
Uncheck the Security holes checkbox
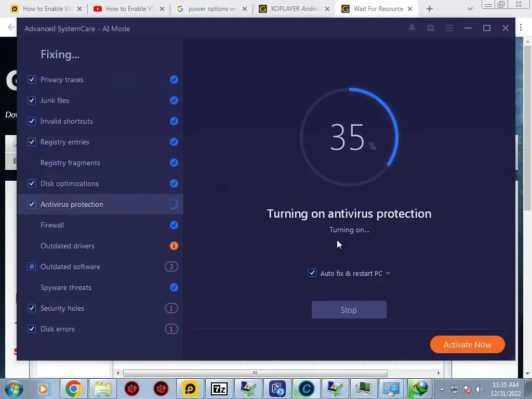(x=32, y=308)
